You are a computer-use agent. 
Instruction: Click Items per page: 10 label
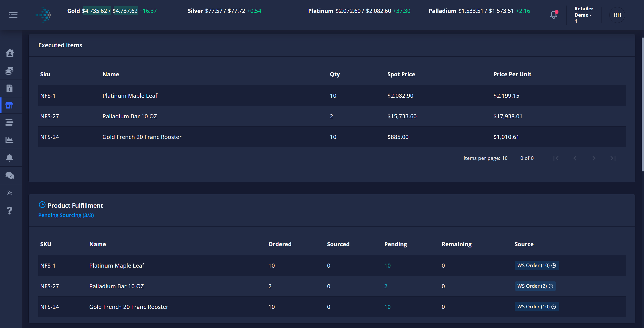(485, 158)
